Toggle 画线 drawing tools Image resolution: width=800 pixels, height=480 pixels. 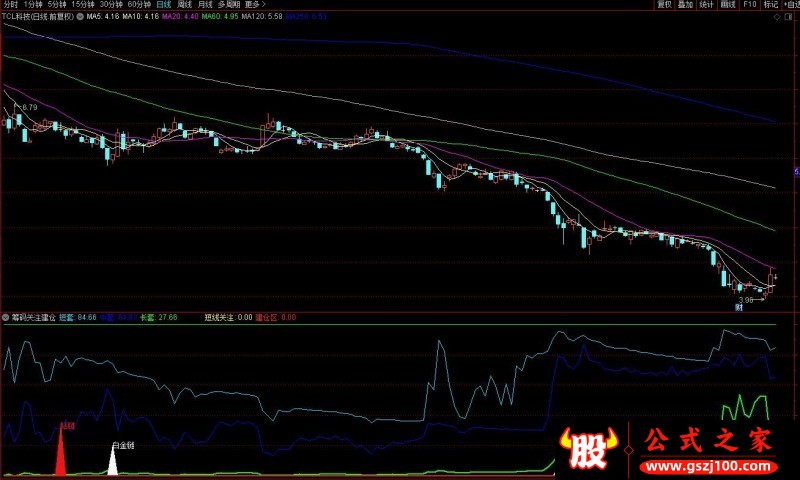728,5
